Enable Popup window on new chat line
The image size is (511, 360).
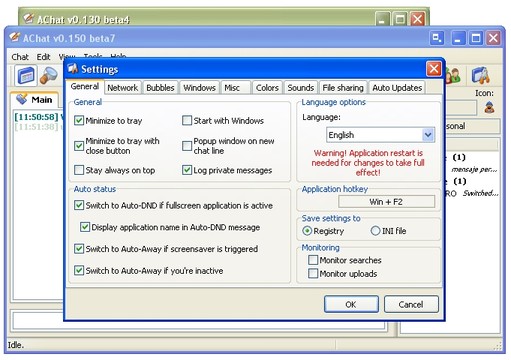click(187, 146)
